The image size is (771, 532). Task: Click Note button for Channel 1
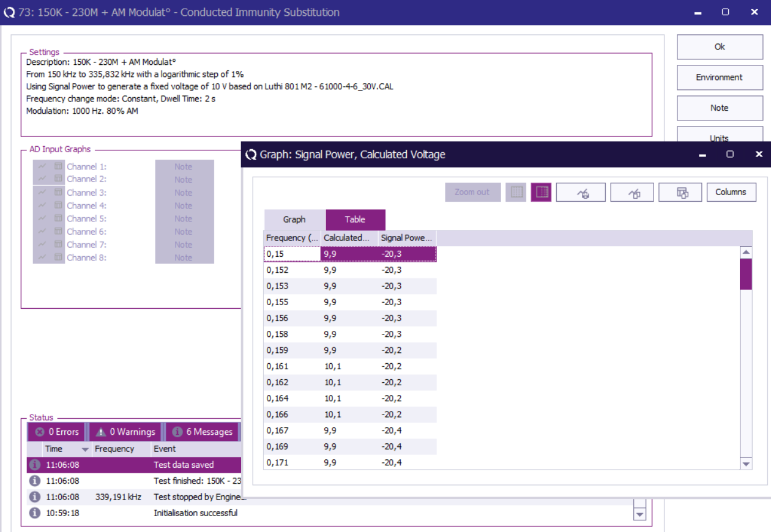pos(184,166)
